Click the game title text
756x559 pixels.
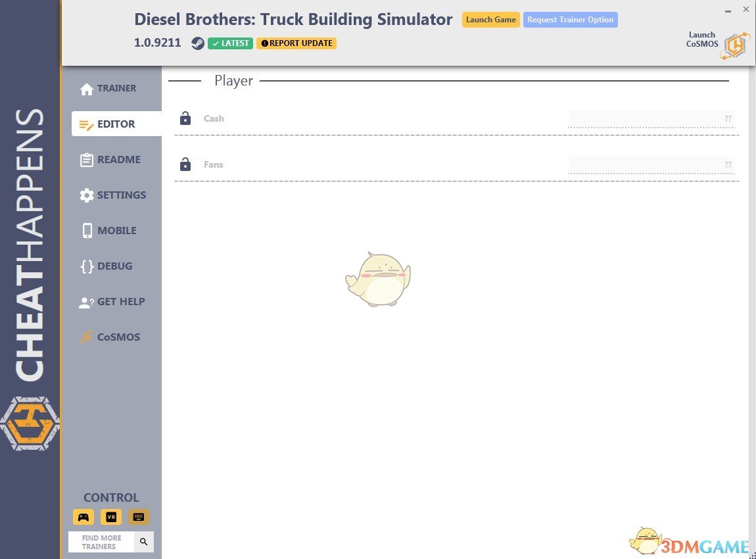coord(293,19)
